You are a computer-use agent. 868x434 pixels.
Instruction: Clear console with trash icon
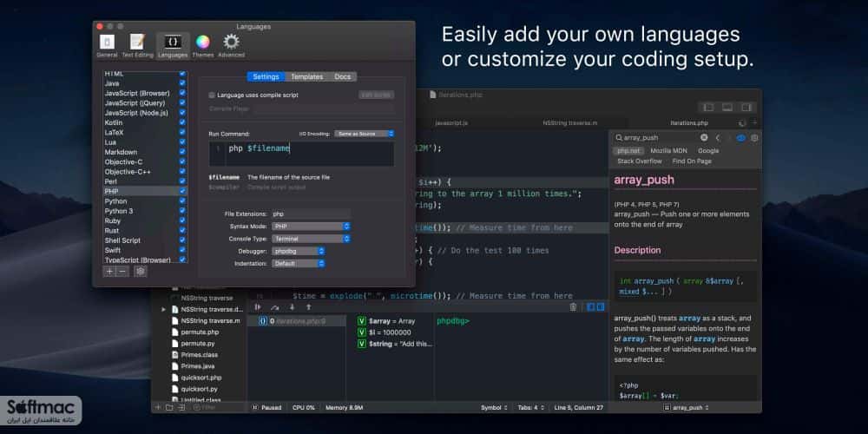[573, 307]
